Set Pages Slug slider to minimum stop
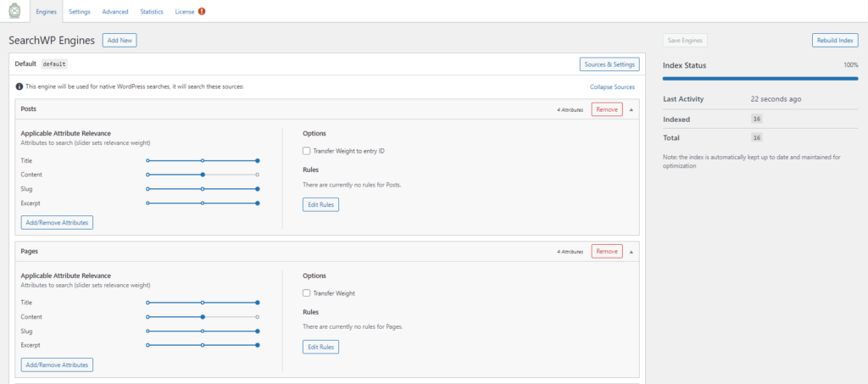This screenshot has height=384, width=868. click(x=147, y=331)
